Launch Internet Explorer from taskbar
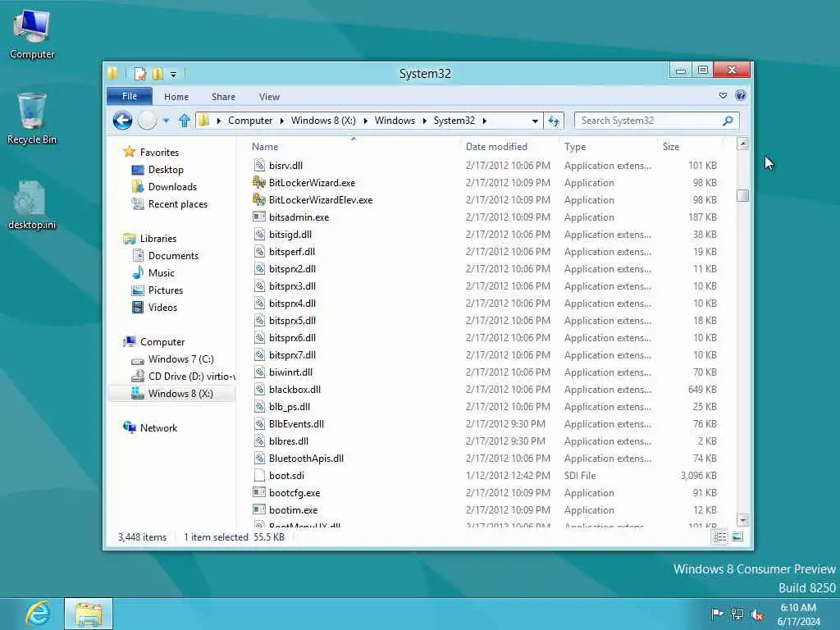Screen dimensions: 840x630 click(x=38, y=614)
